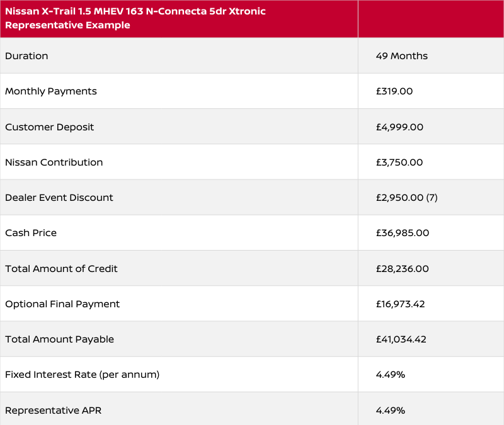Click the £41,034.42 total payable value
This screenshot has width=504, height=425.
pyautogui.click(x=401, y=339)
